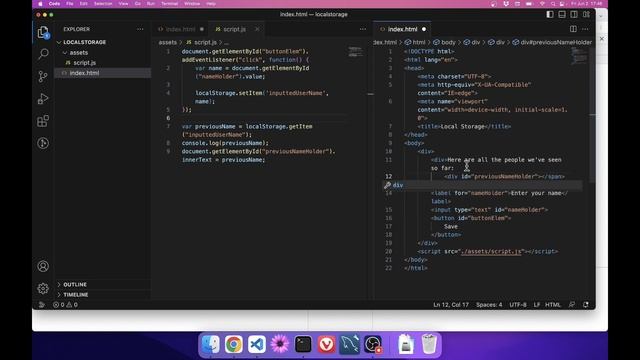
Task: Open OBS Studio from the Dock
Action: [373, 344]
